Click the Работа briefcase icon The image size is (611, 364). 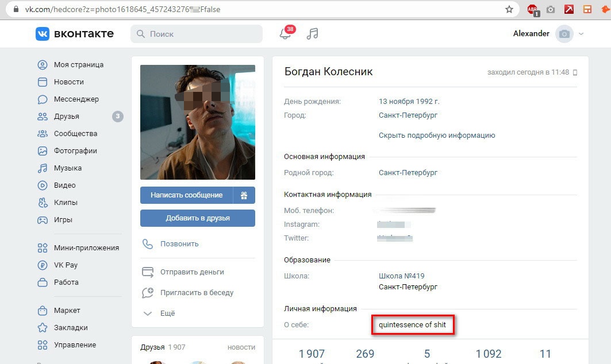click(x=42, y=282)
